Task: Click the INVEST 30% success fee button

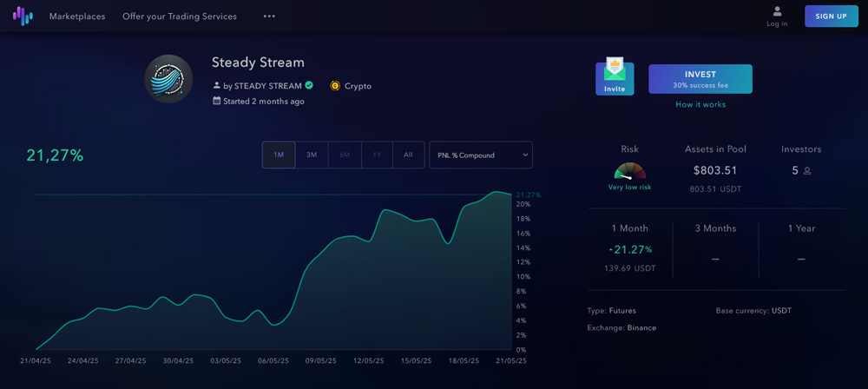Action: click(x=700, y=79)
